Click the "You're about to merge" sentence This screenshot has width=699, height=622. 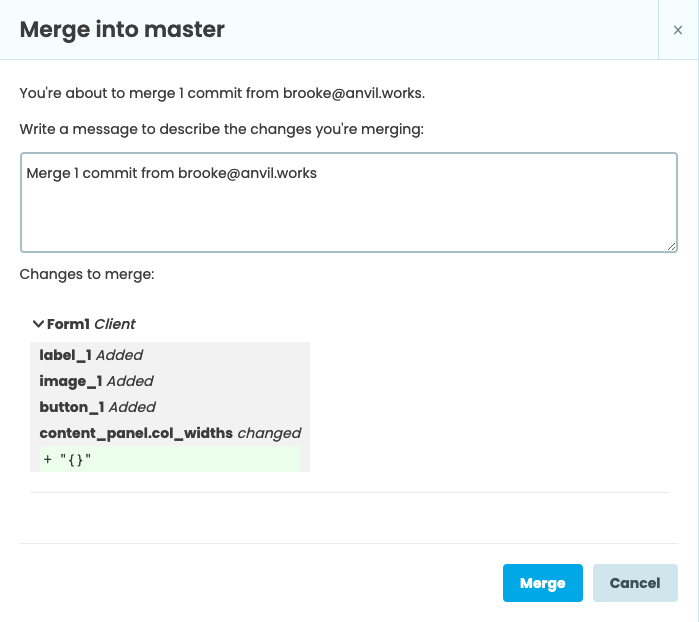(222, 93)
